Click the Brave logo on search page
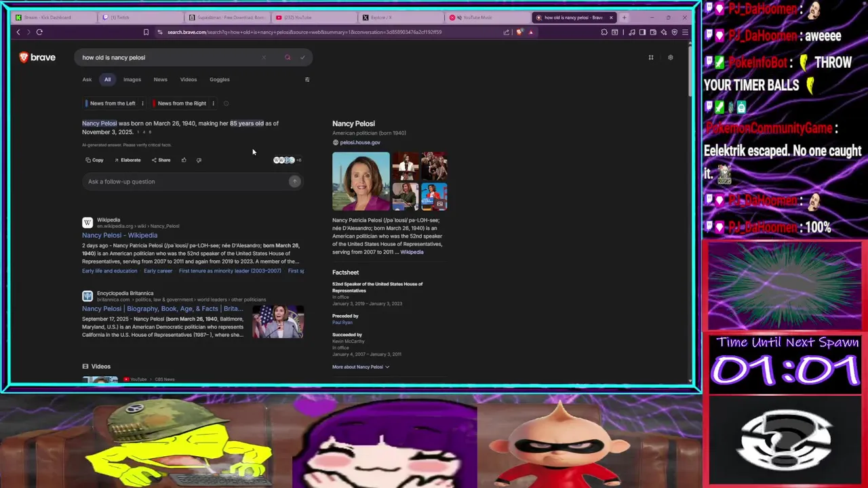Image resolution: width=868 pixels, height=488 pixels. click(37, 58)
